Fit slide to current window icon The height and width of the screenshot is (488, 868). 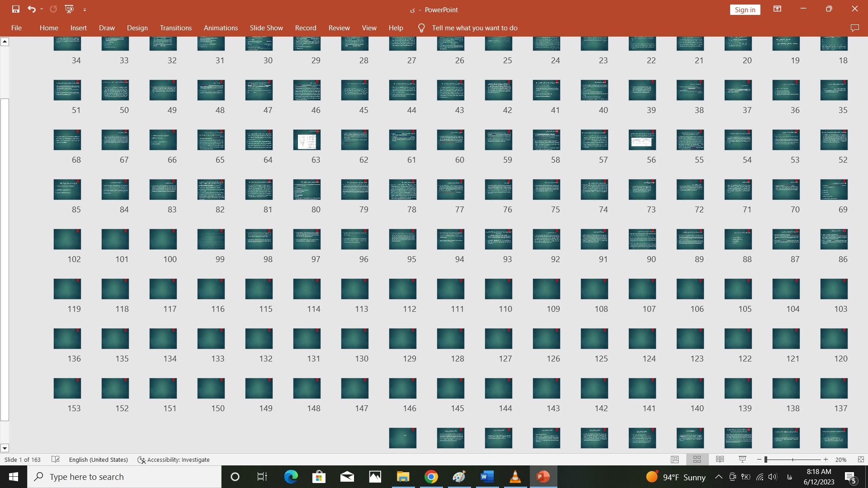(x=861, y=460)
